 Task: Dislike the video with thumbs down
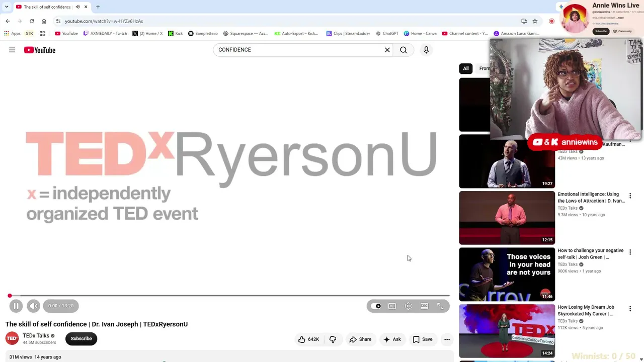click(333, 339)
